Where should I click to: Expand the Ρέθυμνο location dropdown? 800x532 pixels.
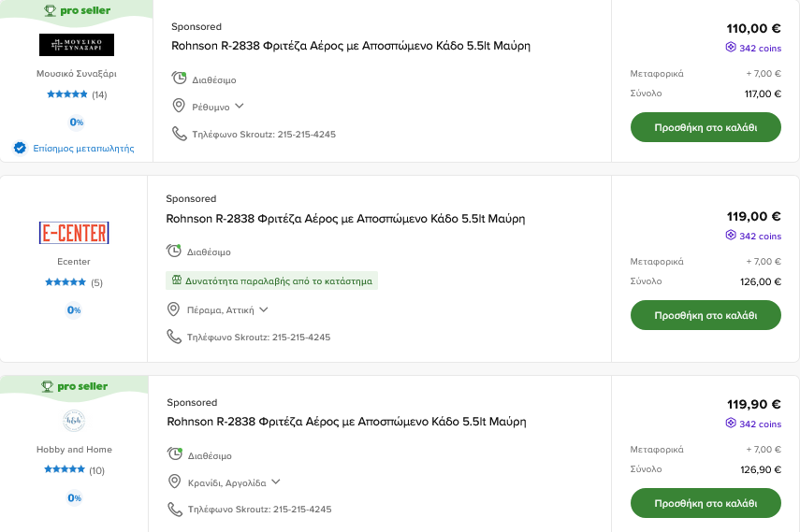click(x=240, y=107)
